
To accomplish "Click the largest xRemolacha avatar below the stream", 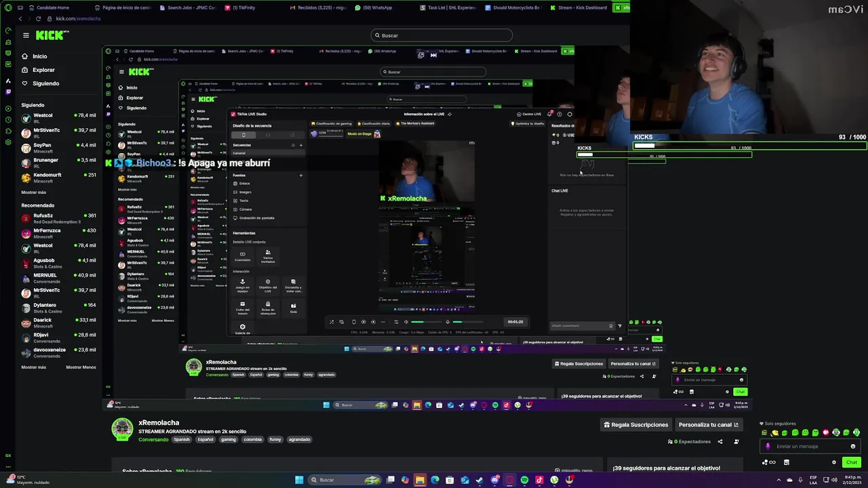I will (122, 429).
